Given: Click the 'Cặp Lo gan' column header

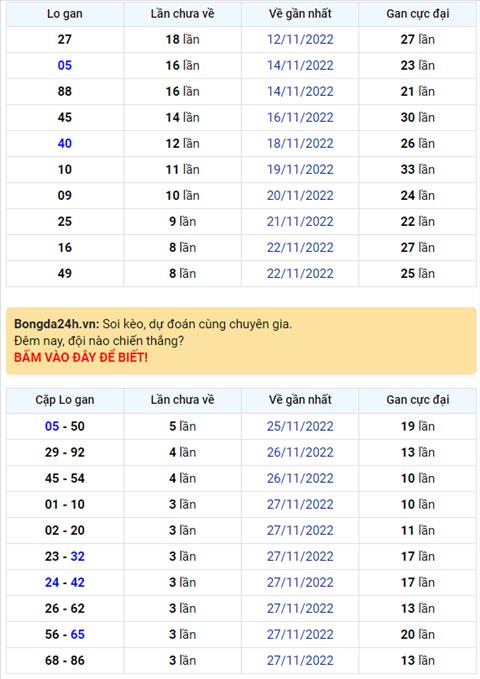Looking at the screenshot, I should pyautogui.click(x=65, y=400).
